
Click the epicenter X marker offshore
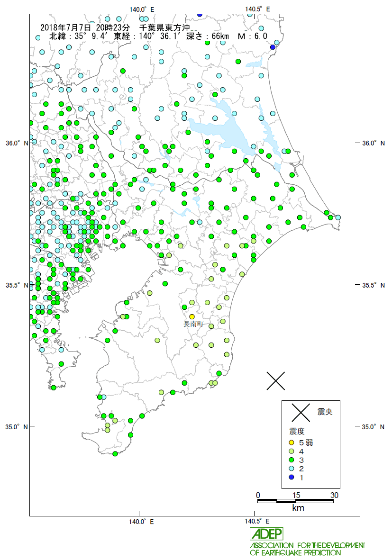tap(276, 380)
